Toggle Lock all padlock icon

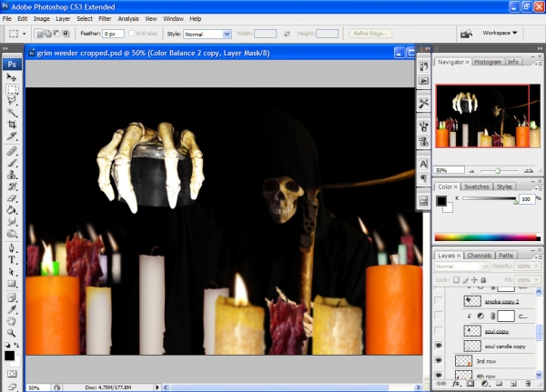tap(483, 280)
